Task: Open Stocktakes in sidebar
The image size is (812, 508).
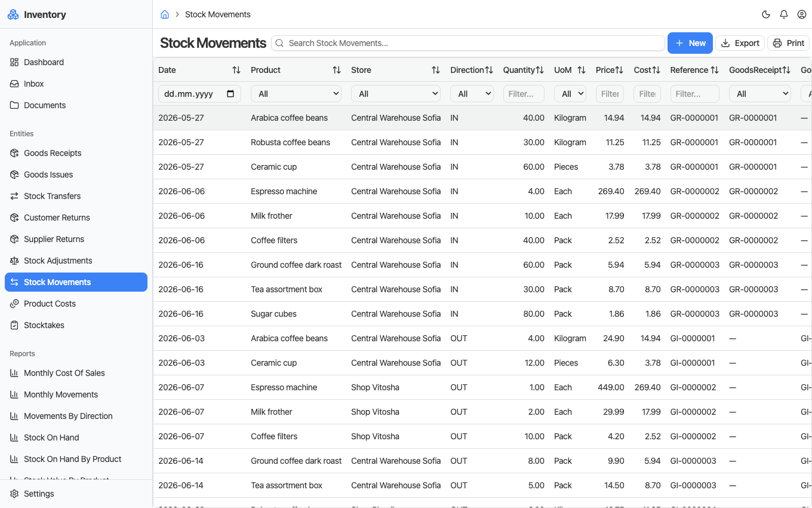Action: coord(76,325)
